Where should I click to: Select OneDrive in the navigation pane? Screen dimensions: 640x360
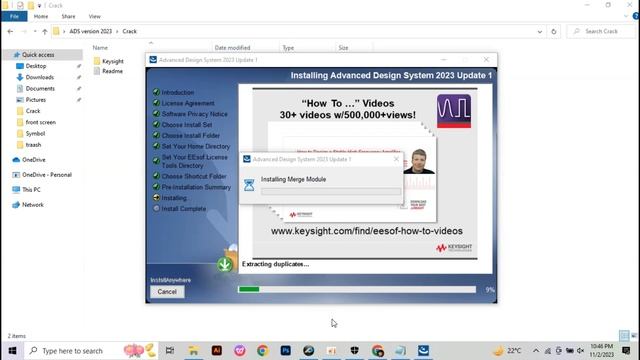coord(33,160)
